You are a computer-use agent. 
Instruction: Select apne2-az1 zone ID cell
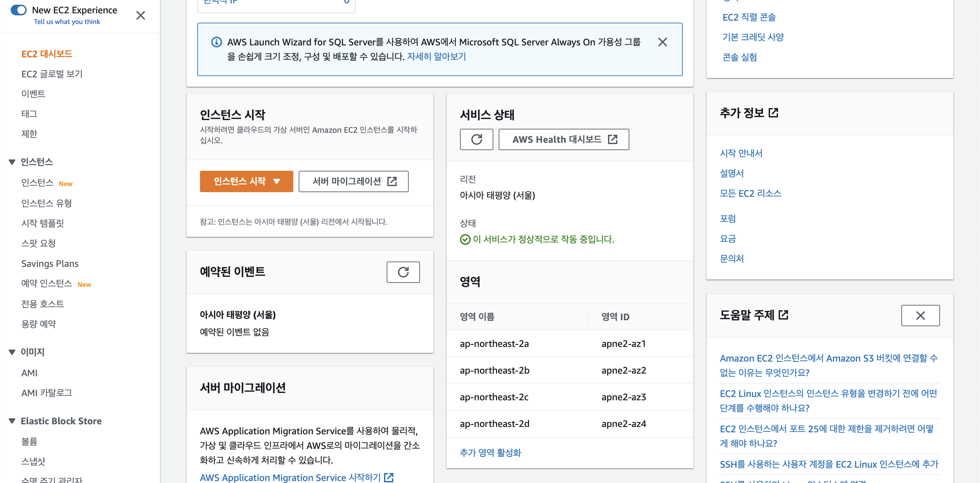[624, 344]
